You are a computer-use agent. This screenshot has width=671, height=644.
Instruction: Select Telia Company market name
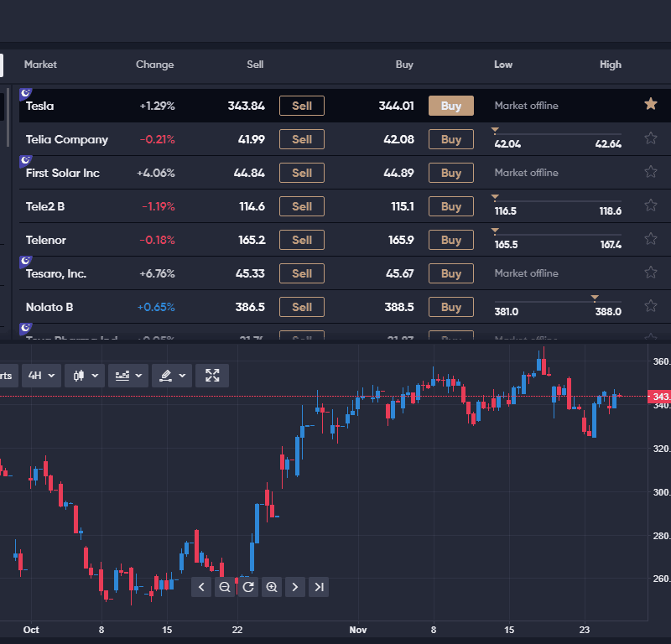pos(67,139)
